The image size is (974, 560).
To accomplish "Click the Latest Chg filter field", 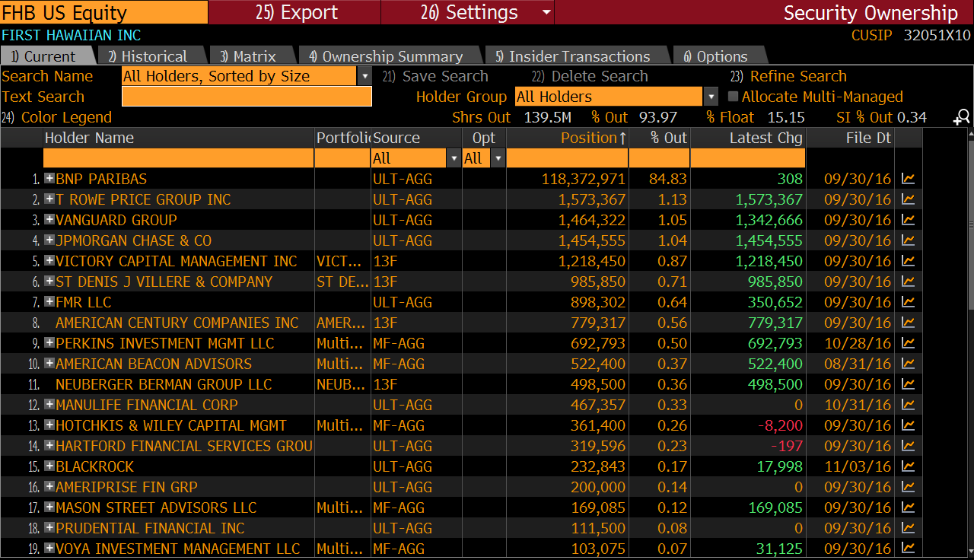I will 748,158.
